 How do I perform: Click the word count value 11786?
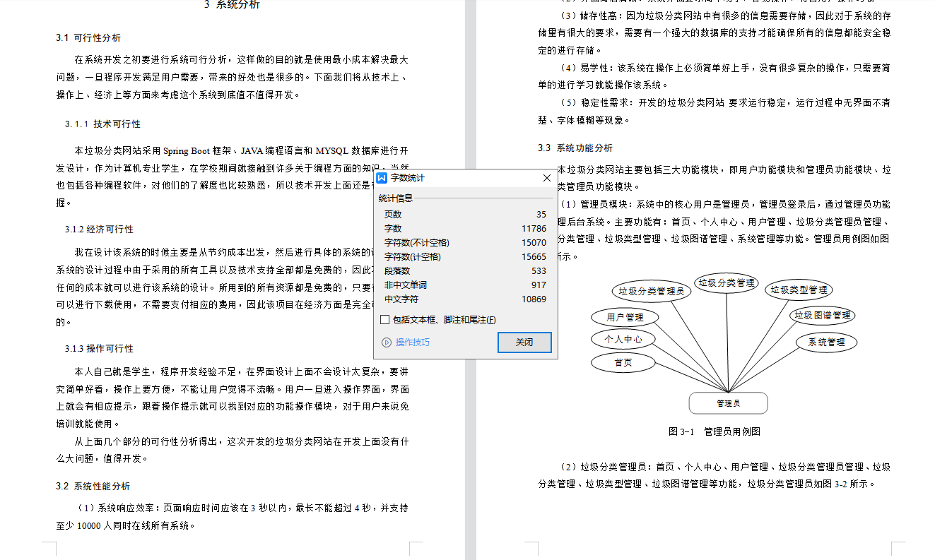point(534,228)
